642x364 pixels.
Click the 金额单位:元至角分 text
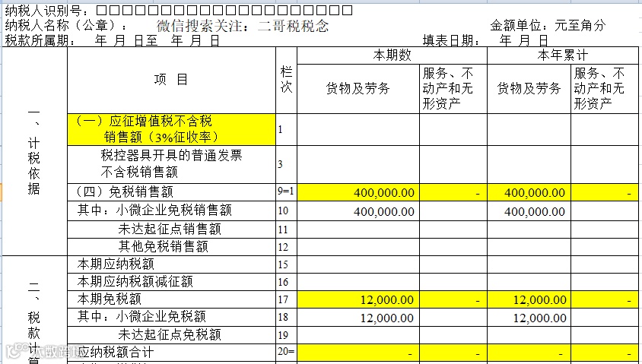pos(548,25)
